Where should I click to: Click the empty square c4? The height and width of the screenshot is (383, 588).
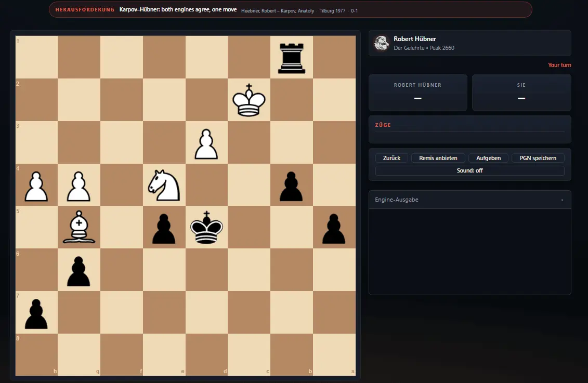(249, 185)
